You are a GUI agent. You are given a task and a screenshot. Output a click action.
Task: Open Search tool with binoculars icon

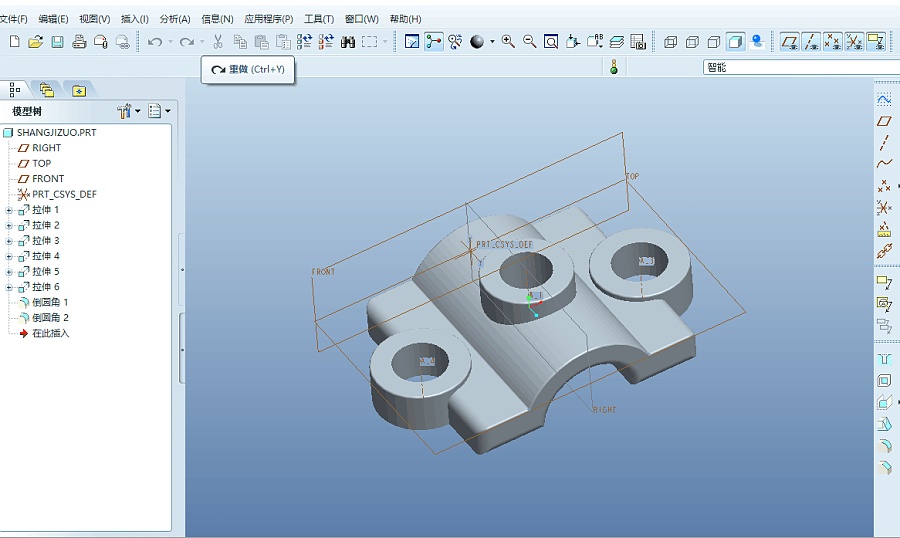click(348, 41)
